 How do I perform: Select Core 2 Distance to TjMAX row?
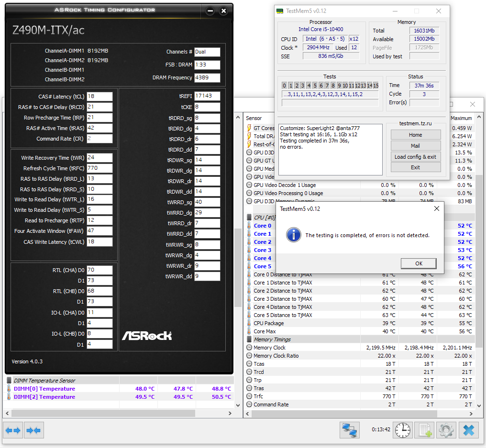click(x=360, y=291)
